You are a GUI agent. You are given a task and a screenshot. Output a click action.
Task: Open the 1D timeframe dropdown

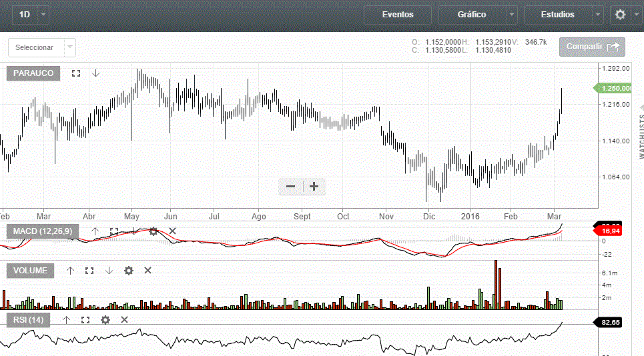(43, 14)
